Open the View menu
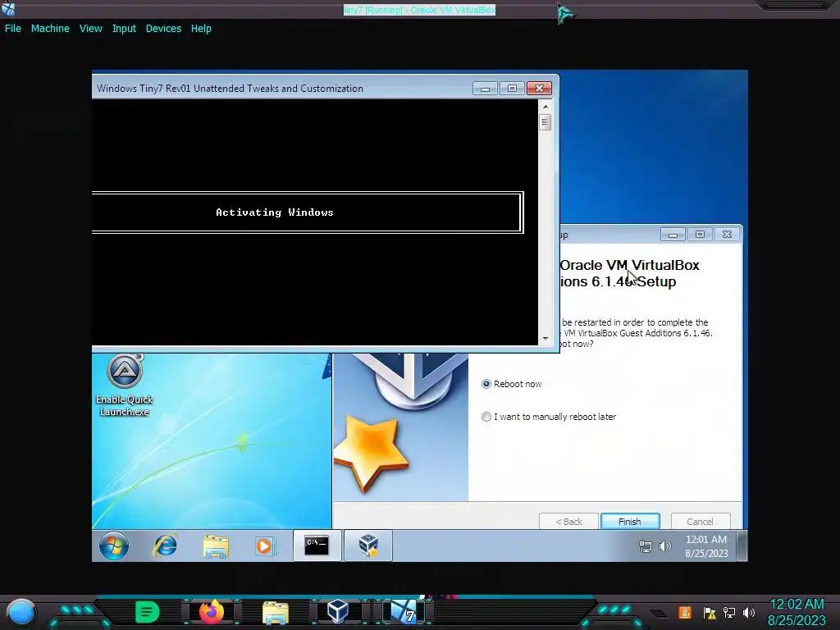Screen dimensions: 840x630 click(x=90, y=29)
